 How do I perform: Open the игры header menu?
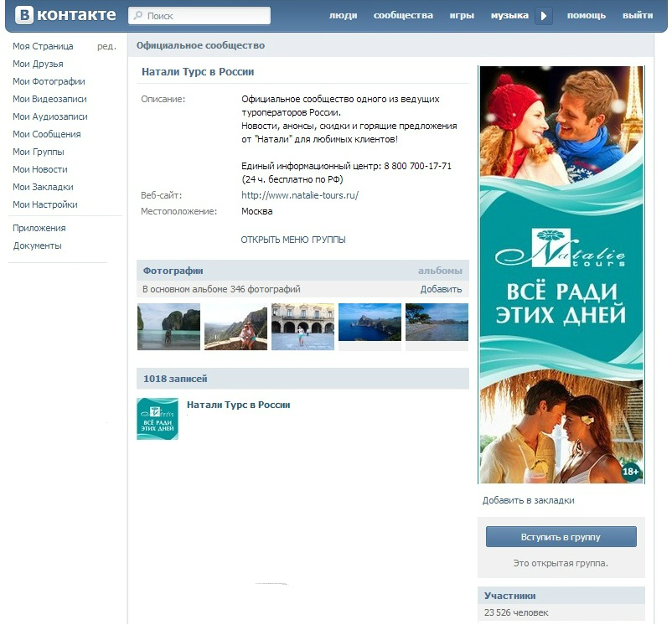pyautogui.click(x=462, y=15)
